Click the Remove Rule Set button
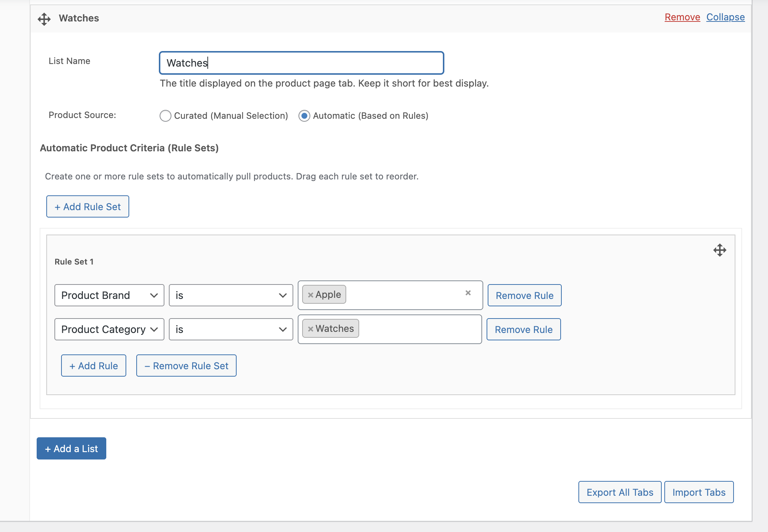Image resolution: width=768 pixels, height=532 pixels. pyautogui.click(x=186, y=366)
